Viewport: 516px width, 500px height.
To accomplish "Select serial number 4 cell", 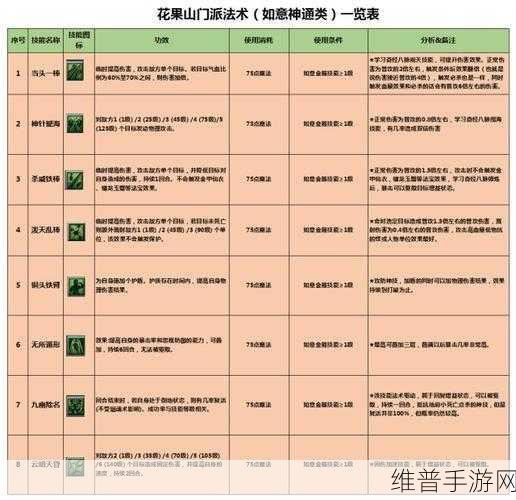I will [x=18, y=230].
